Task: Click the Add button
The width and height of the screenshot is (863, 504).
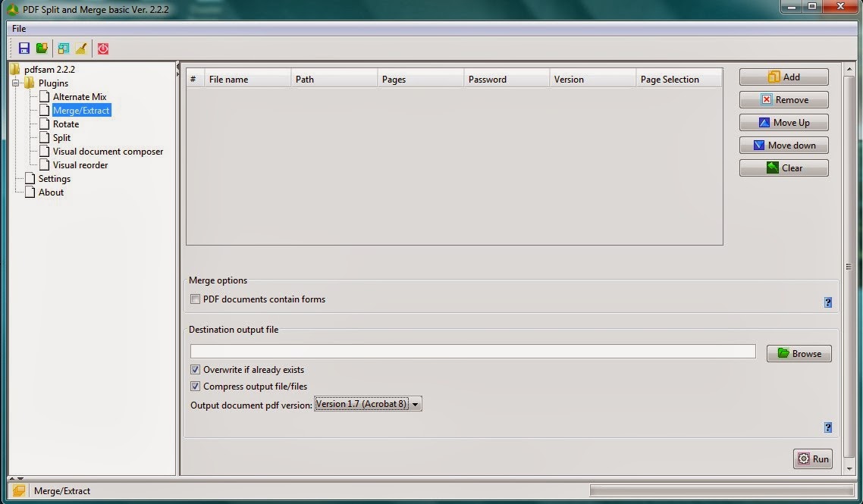Action: tap(783, 77)
